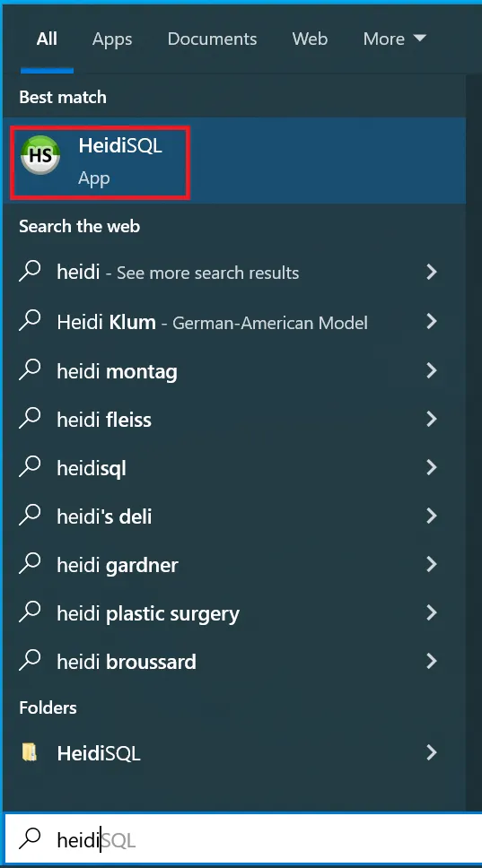Click the search icon beside heidisql suggestion
482x868 pixels.
30,467
